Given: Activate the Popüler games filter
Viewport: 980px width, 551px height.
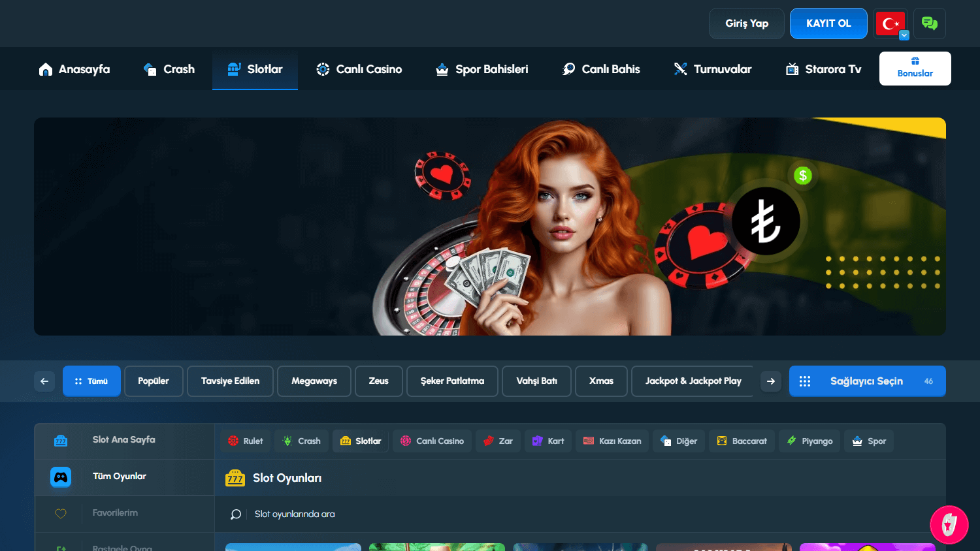Looking at the screenshot, I should [154, 381].
